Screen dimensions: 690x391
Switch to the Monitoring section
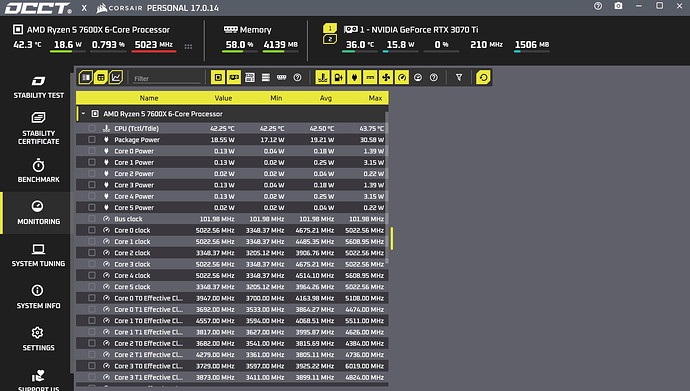(38, 213)
